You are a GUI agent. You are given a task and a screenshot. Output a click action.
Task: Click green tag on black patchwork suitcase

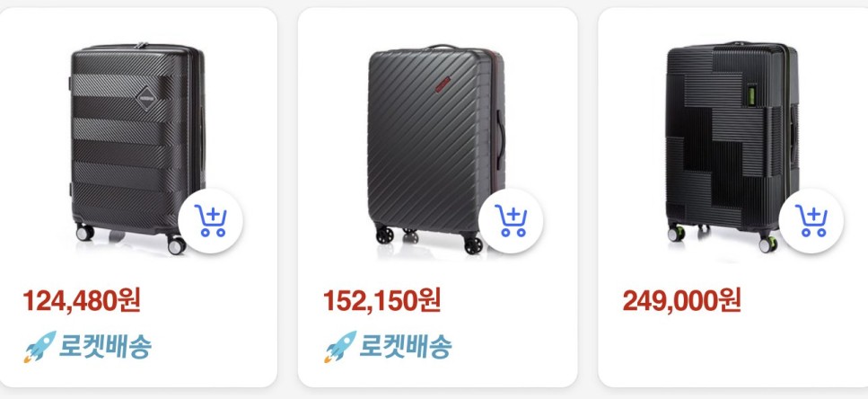coord(751,93)
